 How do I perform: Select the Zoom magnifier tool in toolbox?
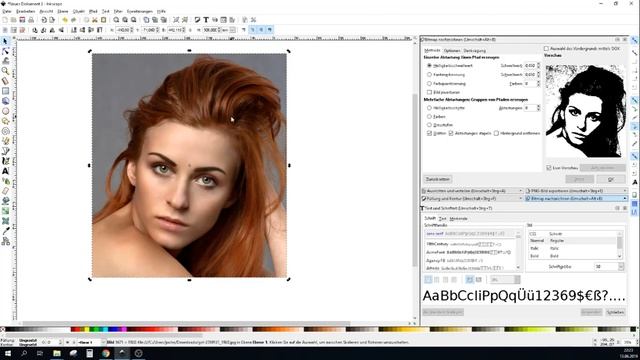pos(5,71)
